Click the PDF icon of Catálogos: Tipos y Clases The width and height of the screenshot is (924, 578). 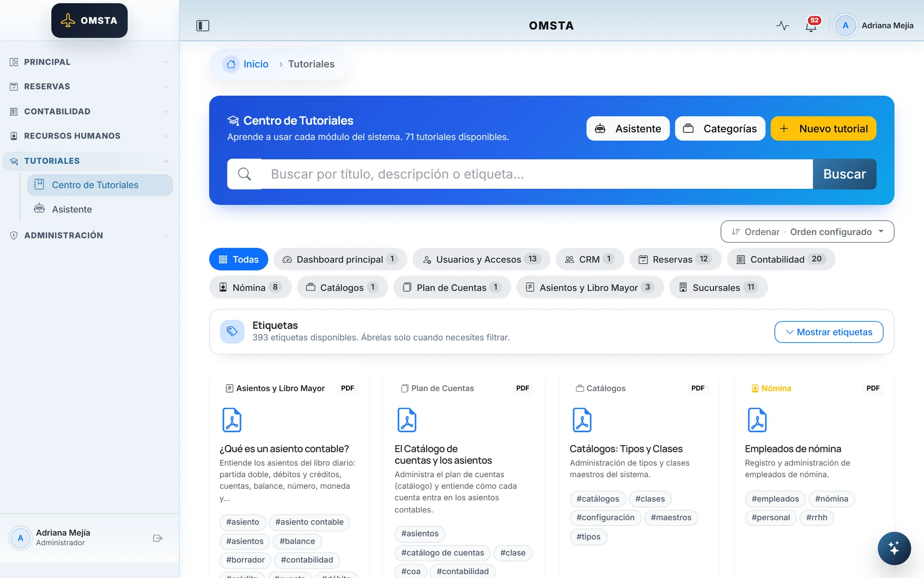[x=582, y=420]
